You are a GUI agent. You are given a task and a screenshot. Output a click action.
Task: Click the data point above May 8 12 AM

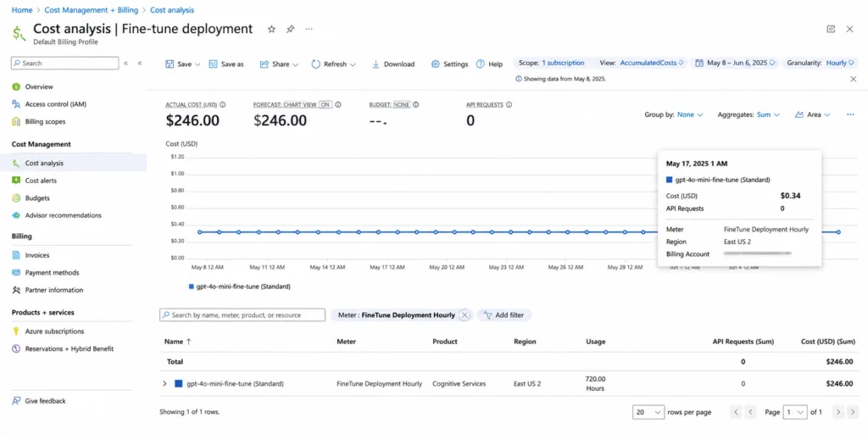pos(200,232)
